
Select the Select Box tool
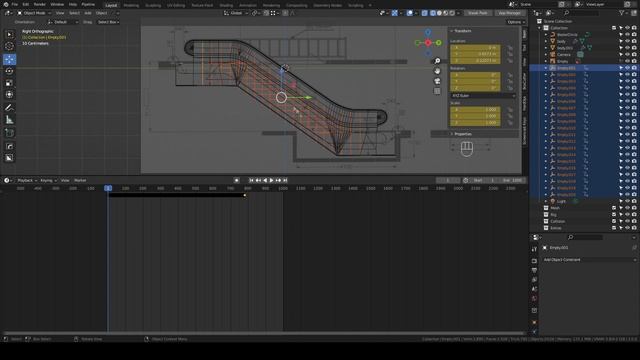pyautogui.click(x=9, y=35)
